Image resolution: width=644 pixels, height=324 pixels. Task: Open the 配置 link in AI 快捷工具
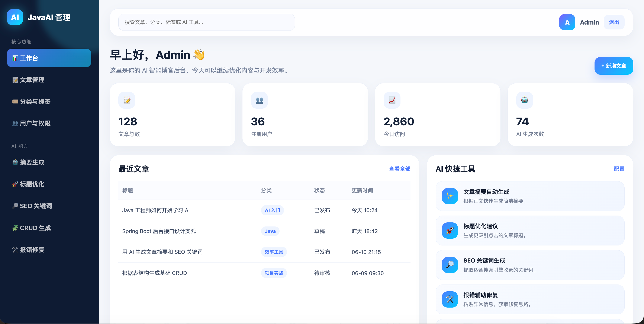pos(619,169)
